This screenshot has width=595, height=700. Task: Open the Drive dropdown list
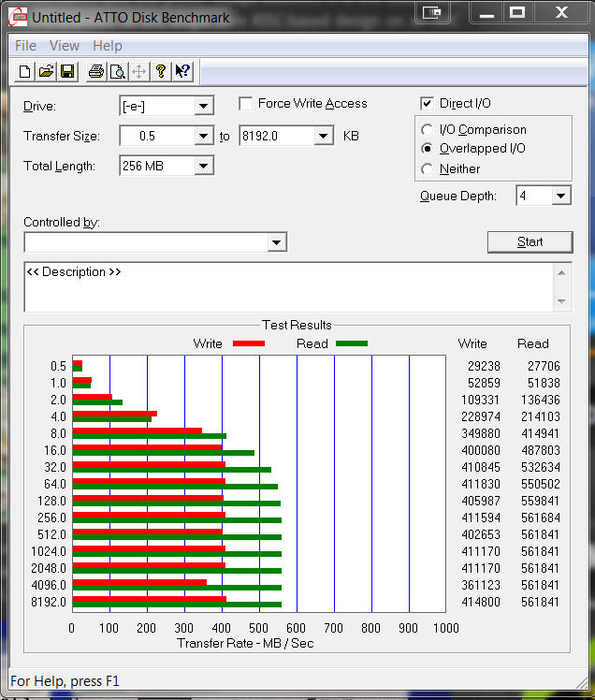point(203,107)
